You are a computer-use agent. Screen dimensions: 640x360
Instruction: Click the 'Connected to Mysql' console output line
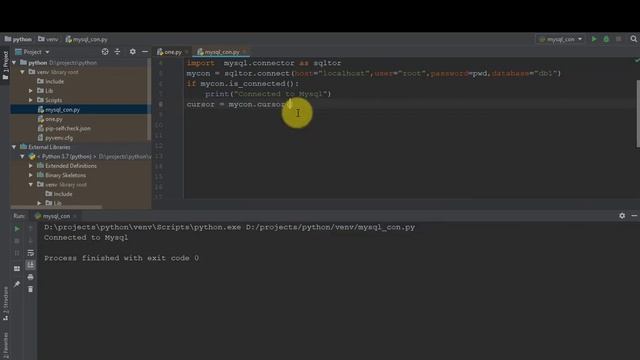86,238
